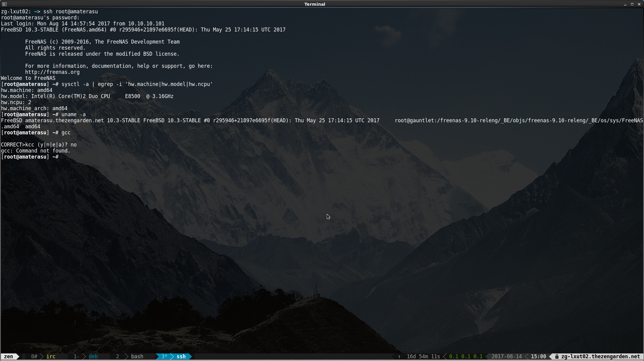
Task: Click the lock icon in status bar
Action: point(557,356)
